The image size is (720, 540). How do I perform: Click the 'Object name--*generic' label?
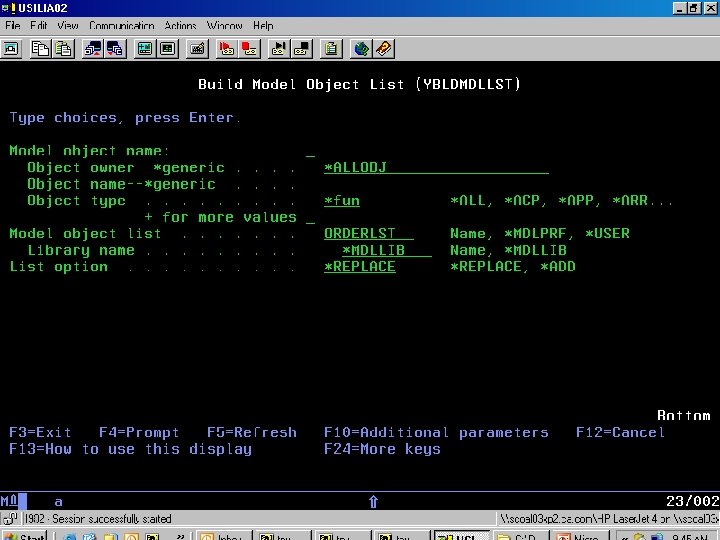(x=121, y=184)
